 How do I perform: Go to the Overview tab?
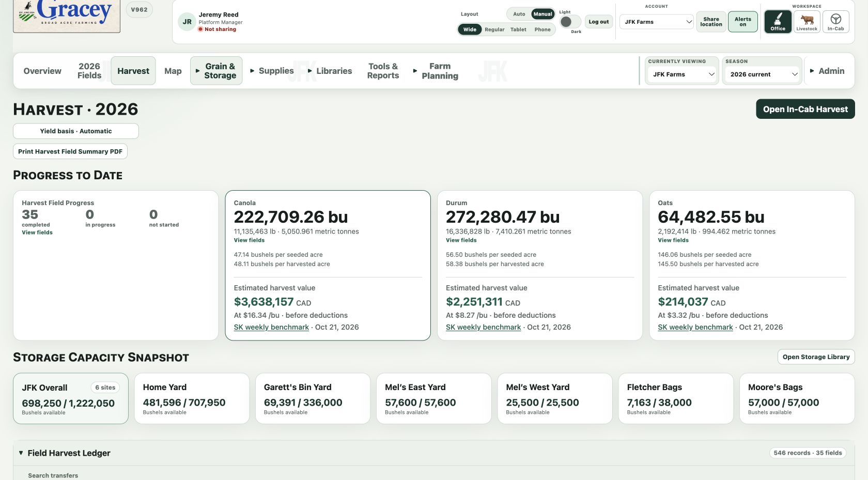tap(42, 71)
